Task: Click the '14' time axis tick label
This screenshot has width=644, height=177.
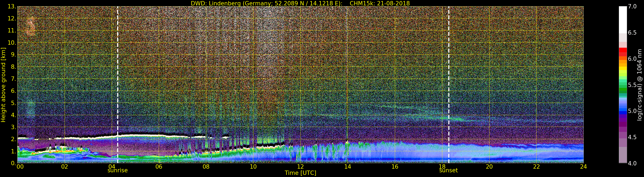Action: point(347,167)
